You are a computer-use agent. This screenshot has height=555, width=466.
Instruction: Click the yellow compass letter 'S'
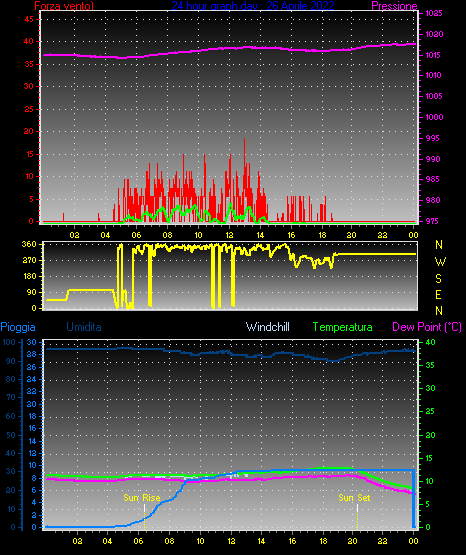(438, 279)
